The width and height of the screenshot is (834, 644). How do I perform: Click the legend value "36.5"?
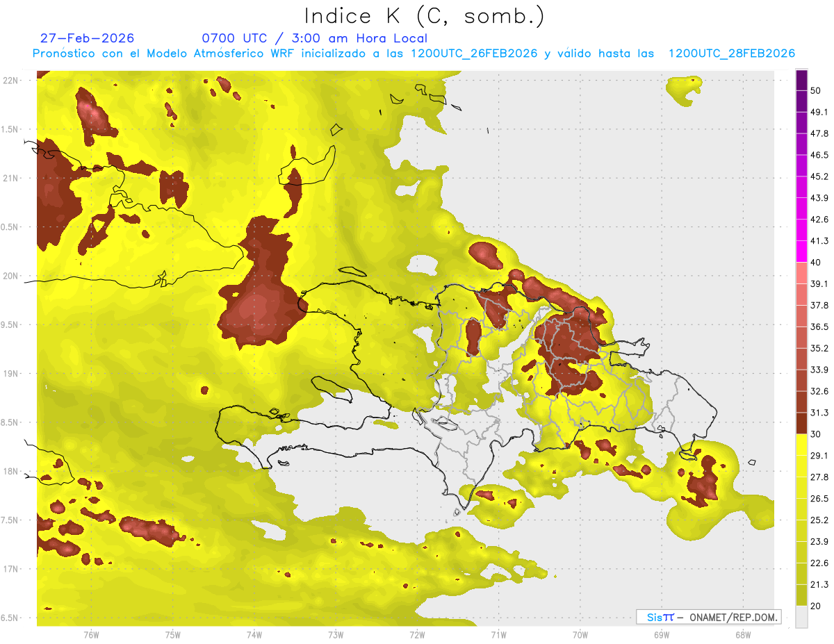(x=820, y=327)
